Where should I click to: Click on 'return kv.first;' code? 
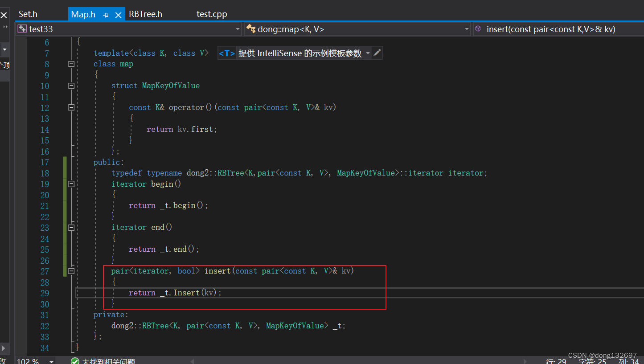click(182, 129)
